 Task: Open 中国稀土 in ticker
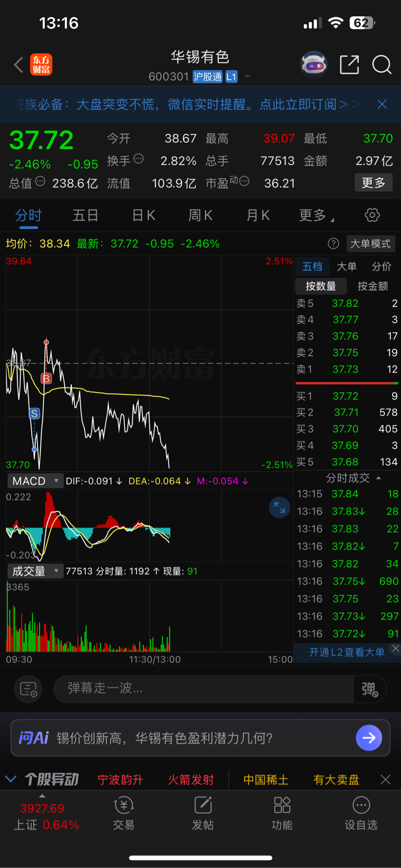click(266, 780)
